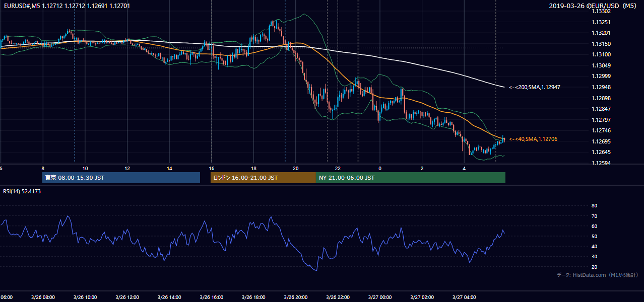644x302 pixels.
Task: Click RSI scale value 70
Action: [594, 216]
